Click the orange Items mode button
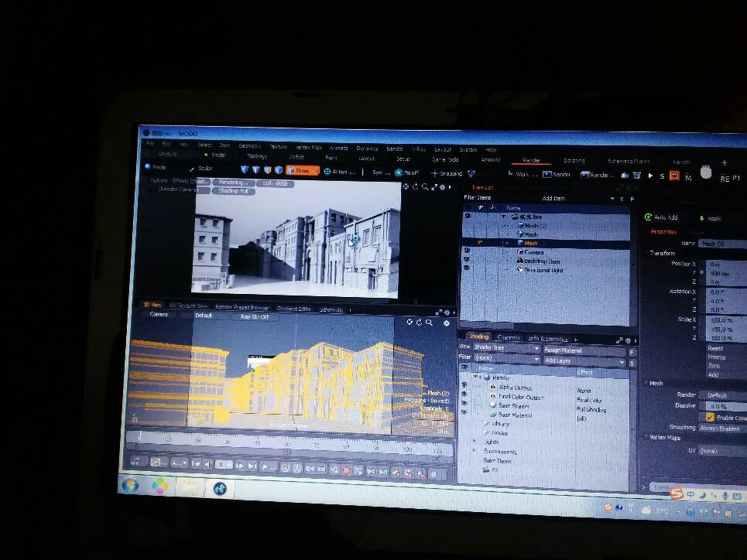The height and width of the screenshot is (560, 747). (303, 170)
